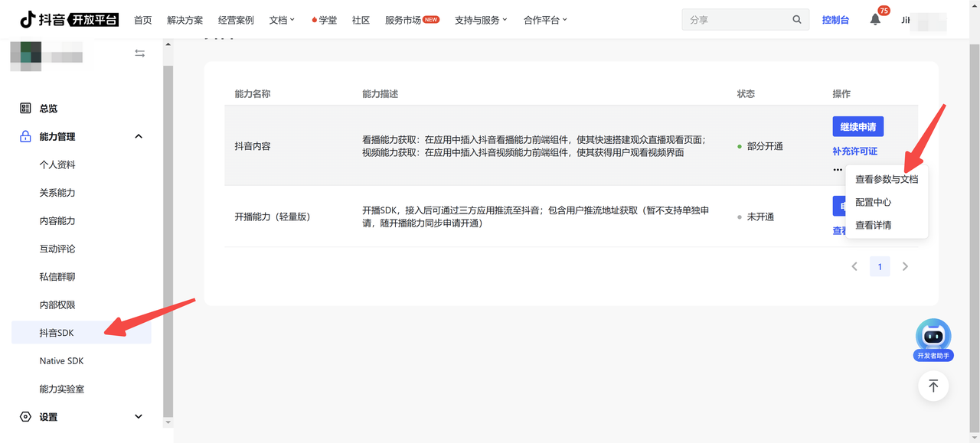This screenshot has height=443, width=980.
Task: Click the 补充许可证 link
Action: 854,151
